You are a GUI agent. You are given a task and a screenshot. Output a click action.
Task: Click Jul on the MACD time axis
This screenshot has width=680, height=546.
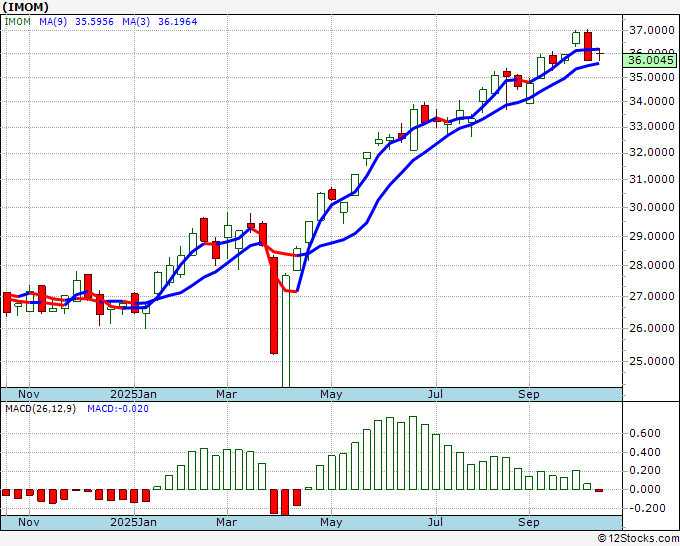click(x=435, y=522)
